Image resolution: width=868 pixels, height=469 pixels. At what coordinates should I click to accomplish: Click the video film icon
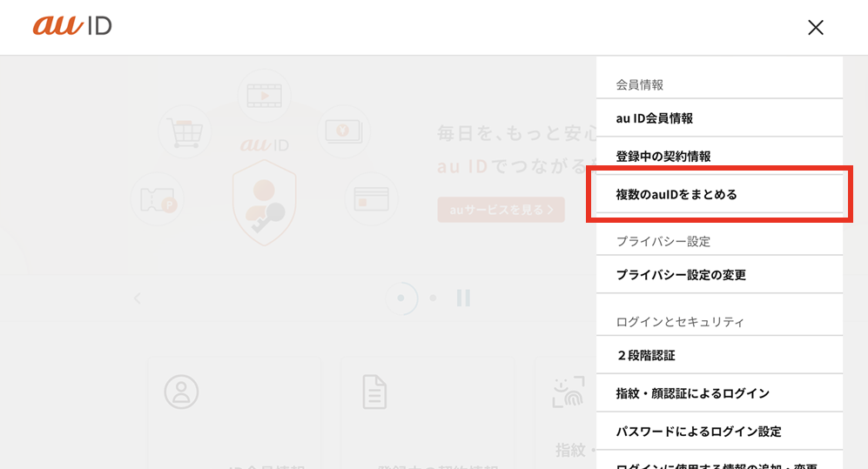(264, 95)
